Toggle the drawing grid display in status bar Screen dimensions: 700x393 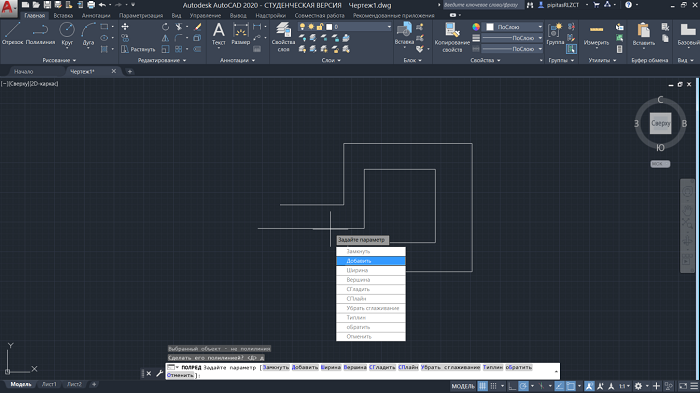483,386
